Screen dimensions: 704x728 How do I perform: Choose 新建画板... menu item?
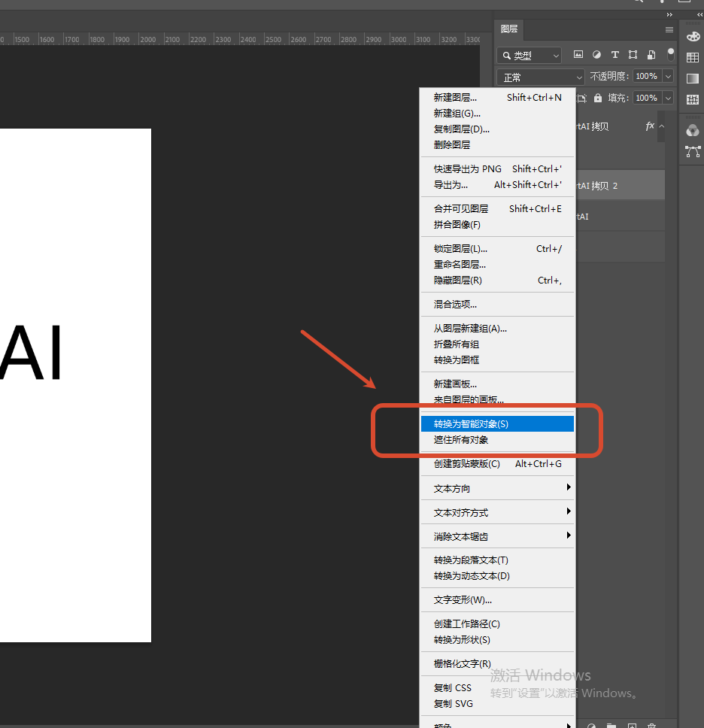pyautogui.click(x=497, y=384)
